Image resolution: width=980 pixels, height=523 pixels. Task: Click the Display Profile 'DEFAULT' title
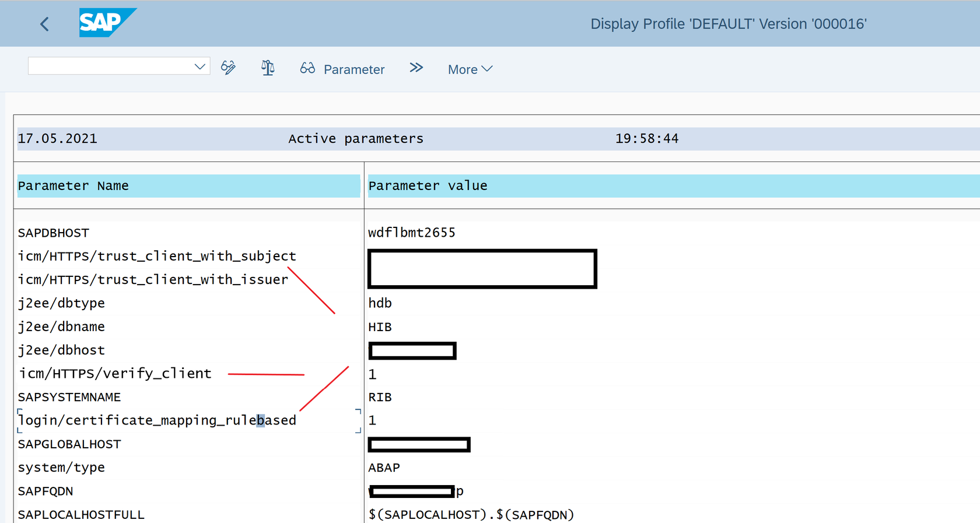coord(729,24)
